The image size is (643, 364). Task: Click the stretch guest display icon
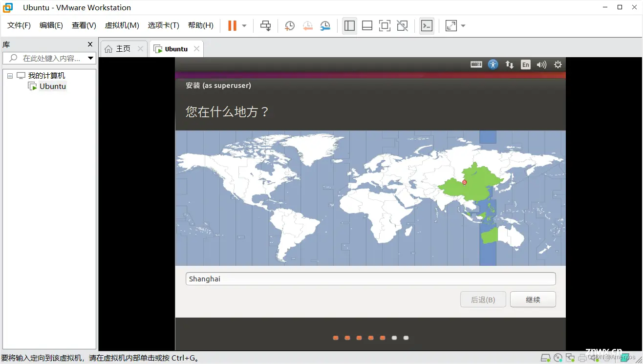tap(451, 26)
